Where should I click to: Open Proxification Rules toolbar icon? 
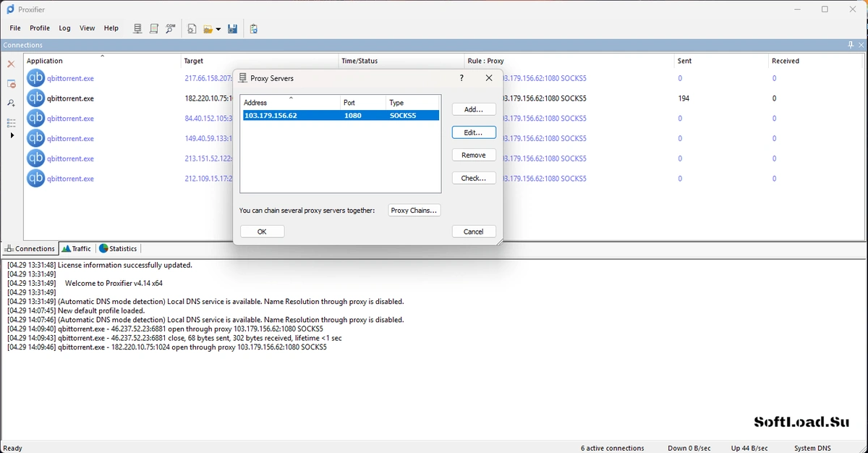[154, 28]
